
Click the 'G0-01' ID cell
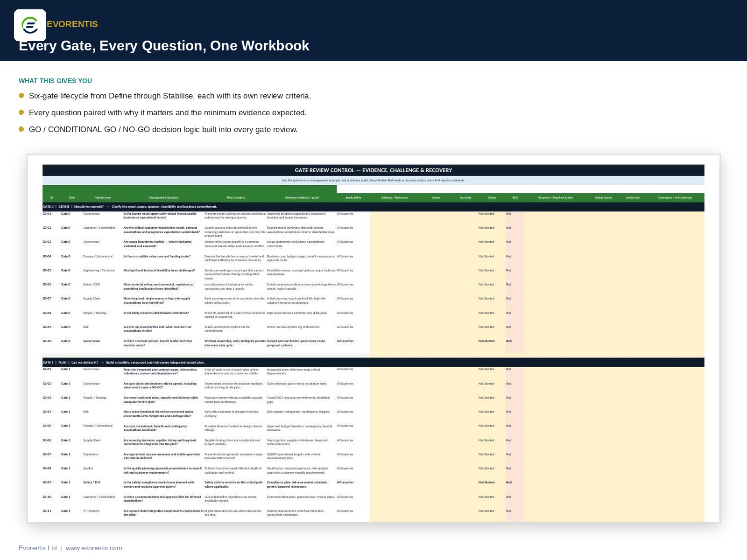47,214
